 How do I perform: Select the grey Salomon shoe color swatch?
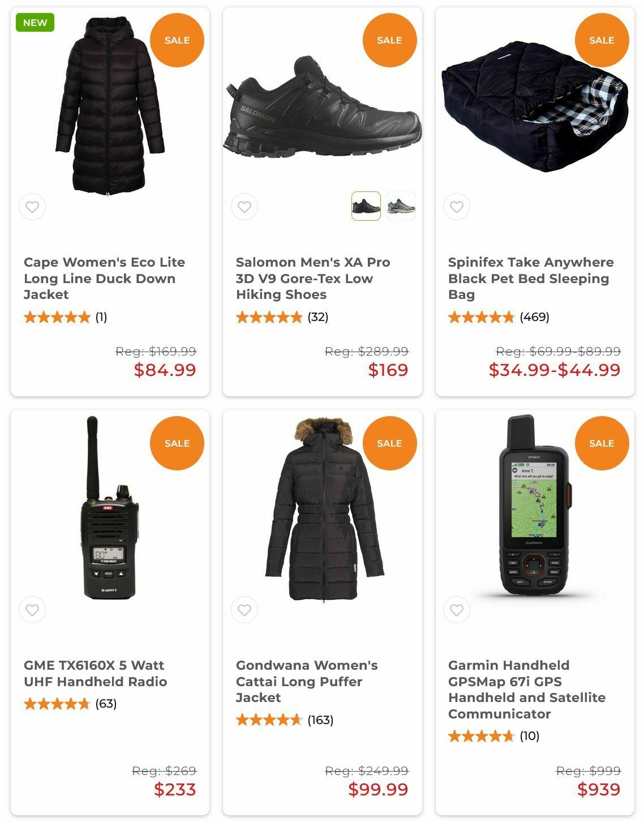pyautogui.click(x=401, y=206)
